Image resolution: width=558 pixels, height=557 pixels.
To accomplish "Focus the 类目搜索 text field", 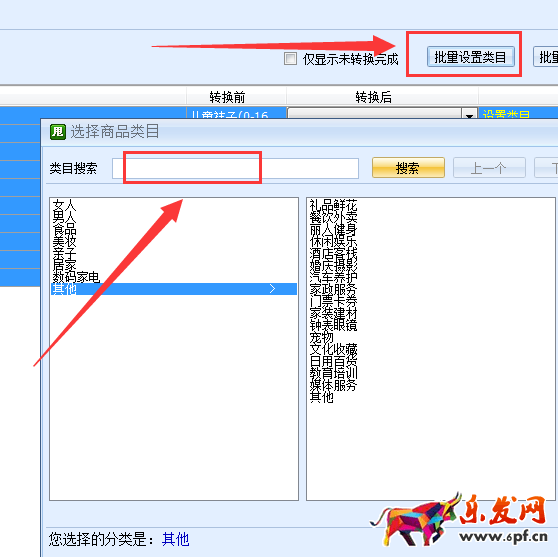I will coord(235,168).
